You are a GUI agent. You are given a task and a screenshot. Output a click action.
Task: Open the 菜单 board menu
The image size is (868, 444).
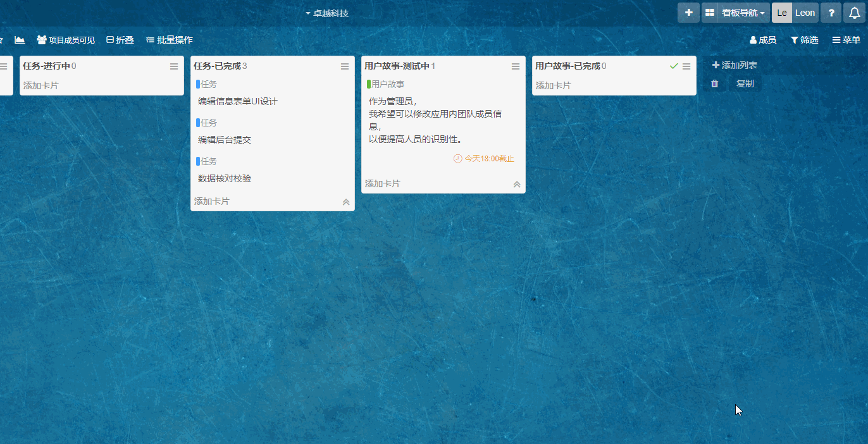tap(846, 40)
